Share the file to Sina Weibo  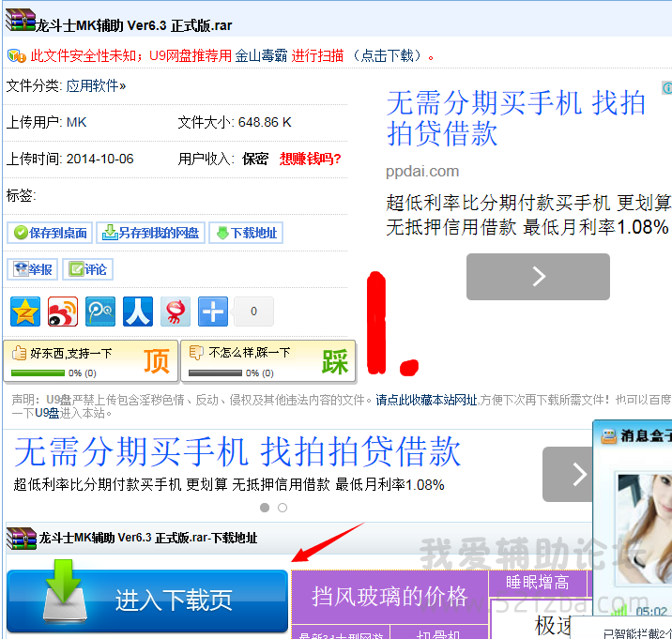click(x=63, y=312)
